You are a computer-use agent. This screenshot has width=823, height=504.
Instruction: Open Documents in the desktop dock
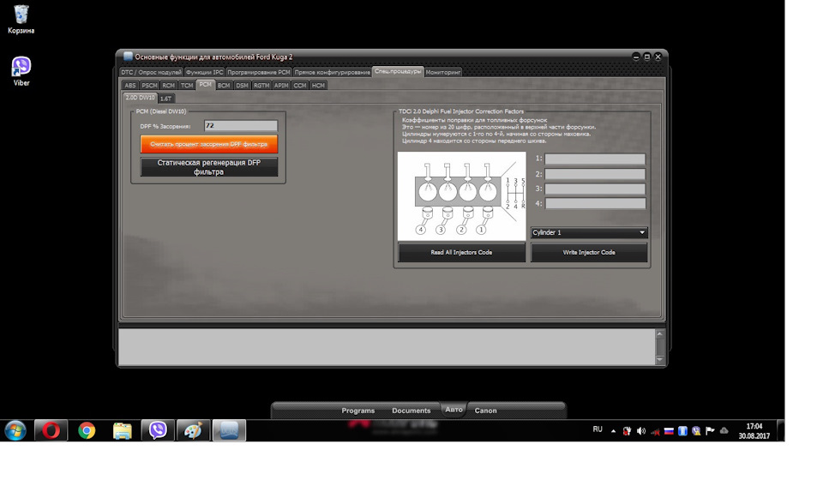(411, 411)
